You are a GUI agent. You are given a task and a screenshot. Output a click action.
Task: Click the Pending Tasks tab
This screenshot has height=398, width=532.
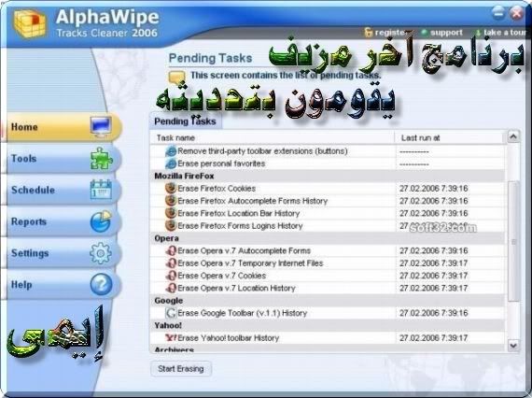click(x=185, y=121)
